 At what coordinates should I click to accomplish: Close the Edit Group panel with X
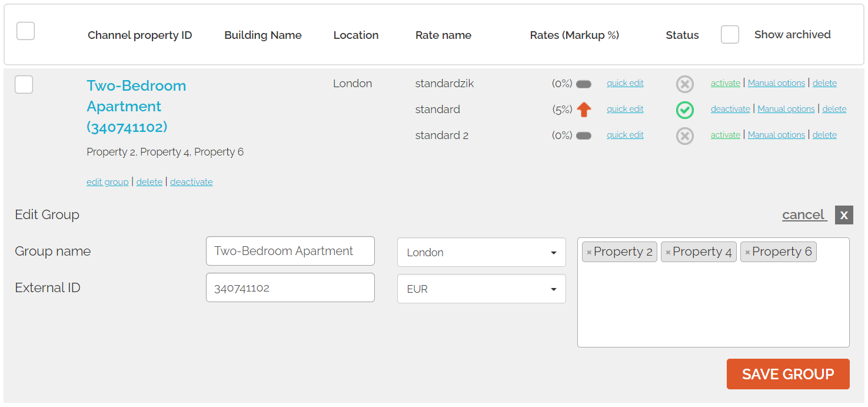pos(844,215)
